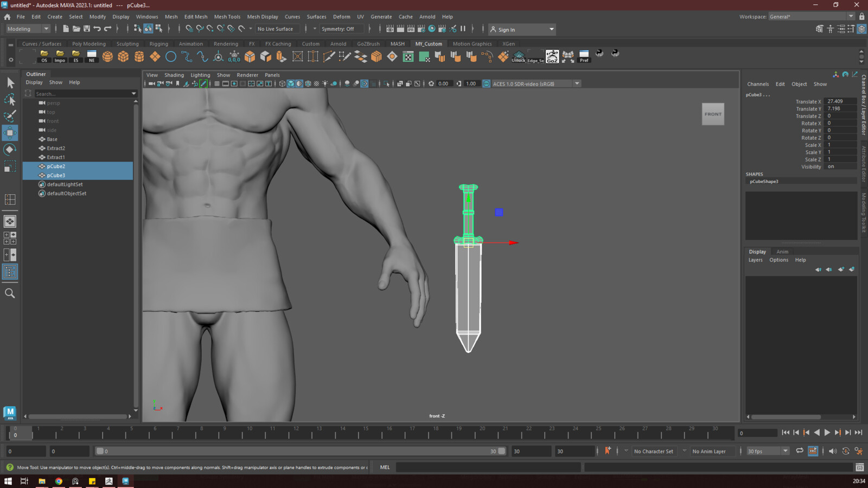Activate the Rotate tool in toolbox

10,150
